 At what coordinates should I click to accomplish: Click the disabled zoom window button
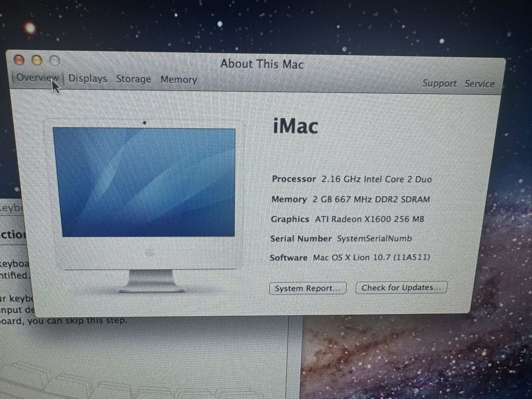[x=55, y=61]
